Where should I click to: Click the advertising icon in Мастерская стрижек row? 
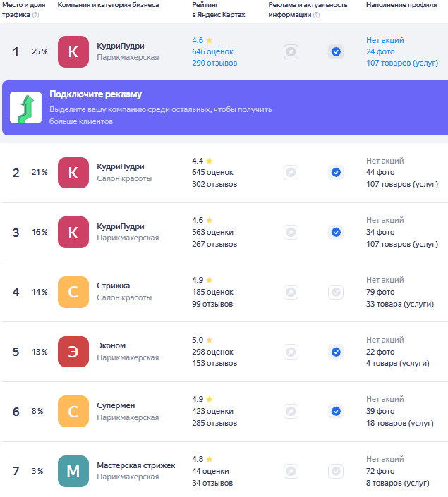point(291,472)
